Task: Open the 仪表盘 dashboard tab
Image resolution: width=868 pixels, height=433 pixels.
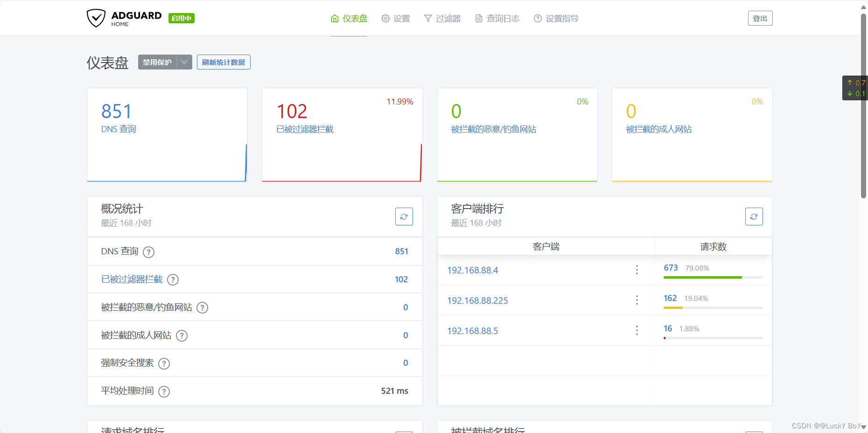Action: pyautogui.click(x=349, y=19)
